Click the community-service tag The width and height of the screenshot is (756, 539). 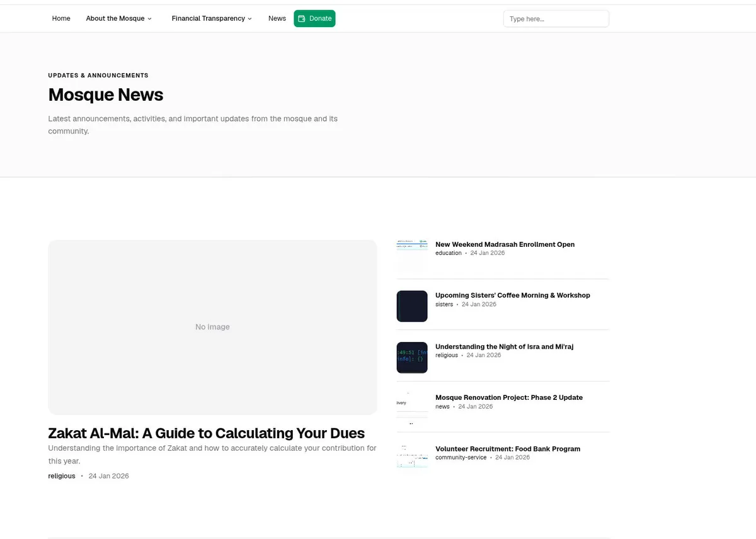pos(461,457)
